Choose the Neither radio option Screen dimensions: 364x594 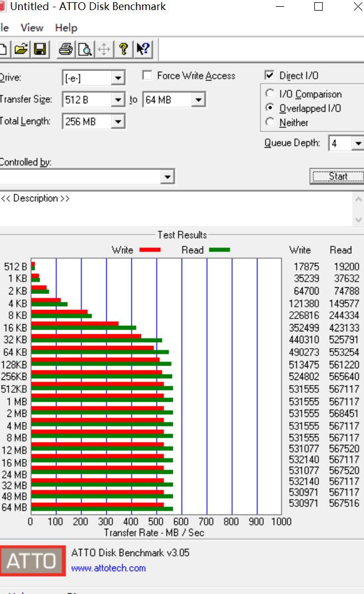270,122
